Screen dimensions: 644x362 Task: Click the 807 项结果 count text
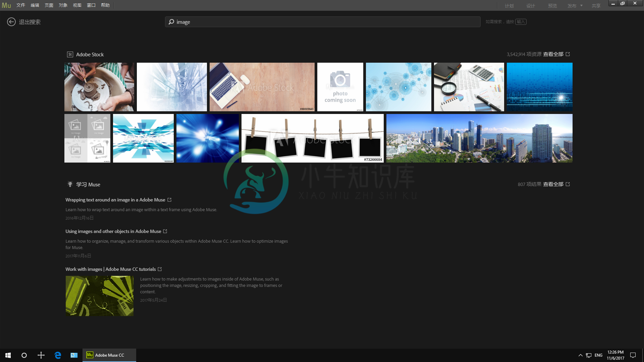coord(530,184)
